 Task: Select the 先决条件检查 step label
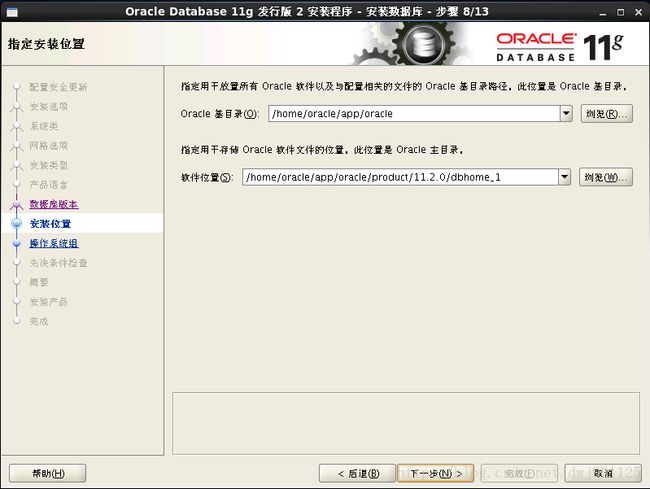(58, 263)
